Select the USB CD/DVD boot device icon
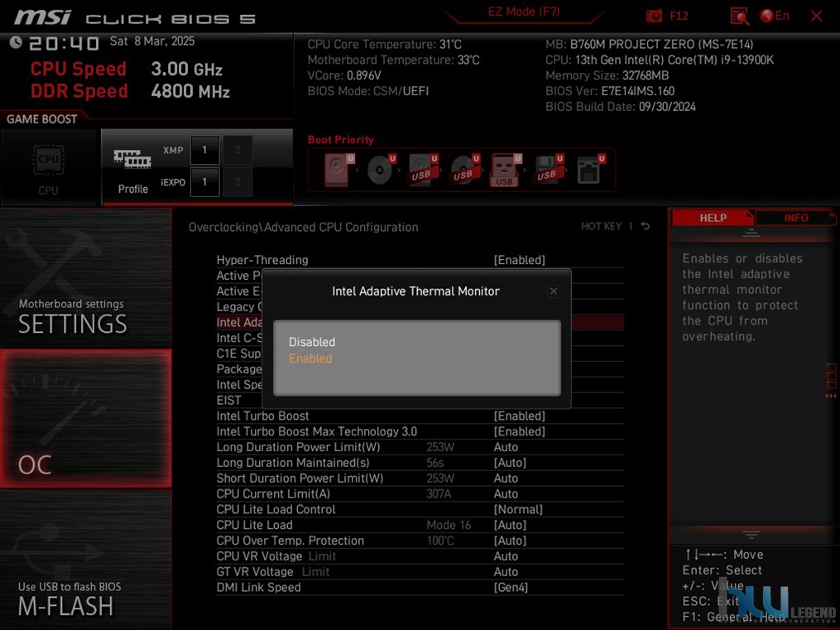The height and width of the screenshot is (630, 840). tap(464, 170)
